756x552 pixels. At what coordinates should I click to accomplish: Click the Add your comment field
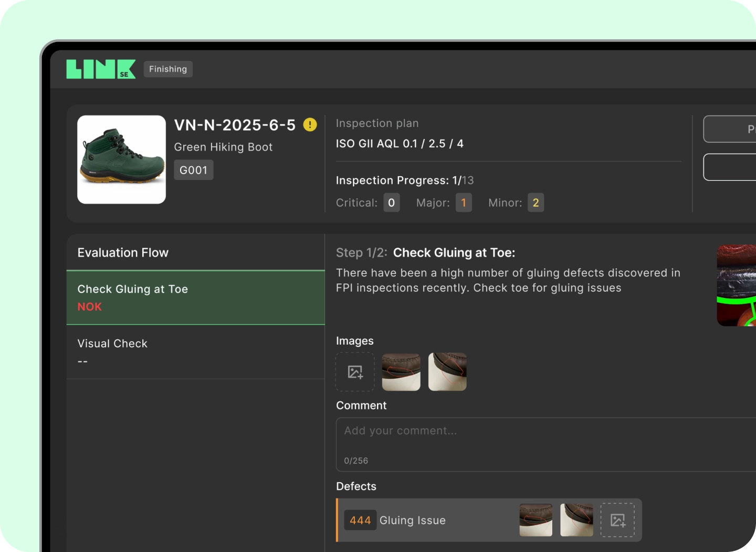[546, 438]
